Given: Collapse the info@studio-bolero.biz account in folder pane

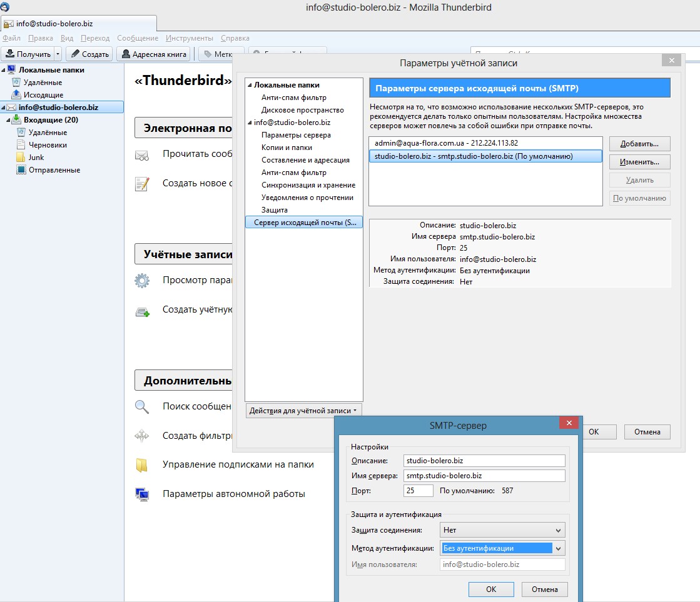Looking at the screenshot, I should [3, 108].
